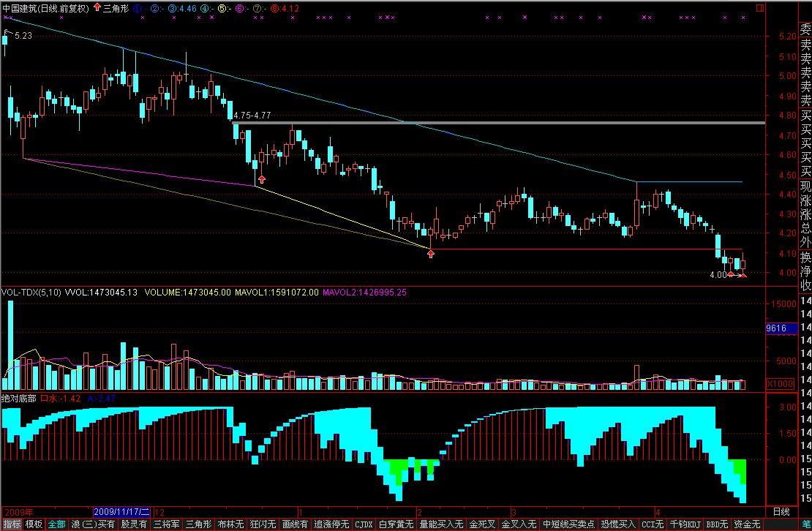Click circled number 5 line marker
This screenshot has width=812, height=531.
pyautogui.click(x=222, y=8)
